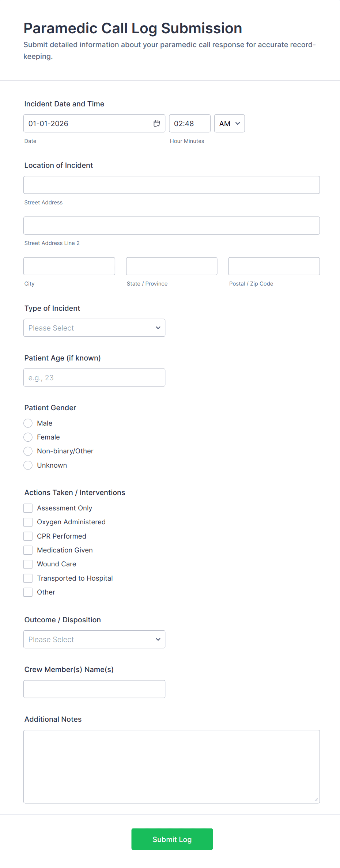This screenshot has width=340, height=868.
Task: Click the Additional Notes resize handle
Action: click(x=316, y=799)
